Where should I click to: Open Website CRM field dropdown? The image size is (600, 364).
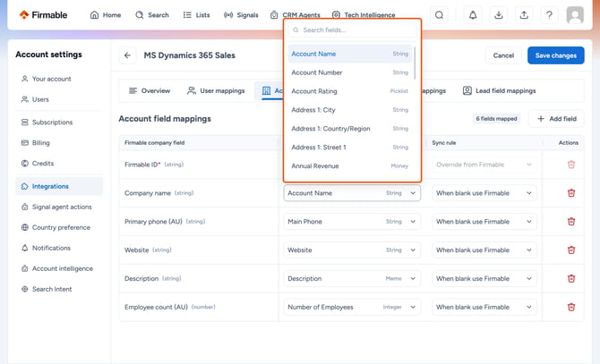point(352,250)
